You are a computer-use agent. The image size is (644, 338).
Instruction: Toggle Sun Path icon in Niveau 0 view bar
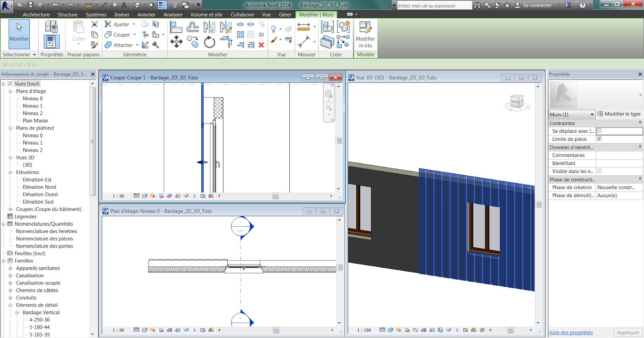(x=153, y=330)
